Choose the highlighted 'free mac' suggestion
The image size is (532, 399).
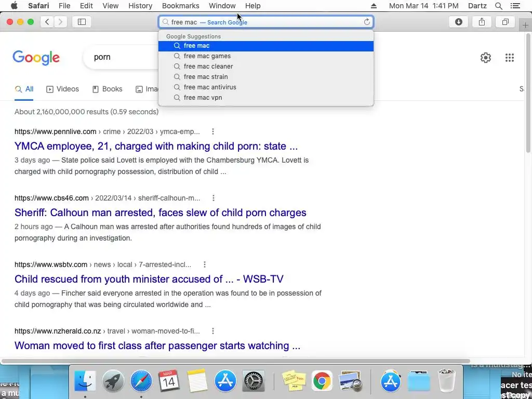[x=266, y=46]
